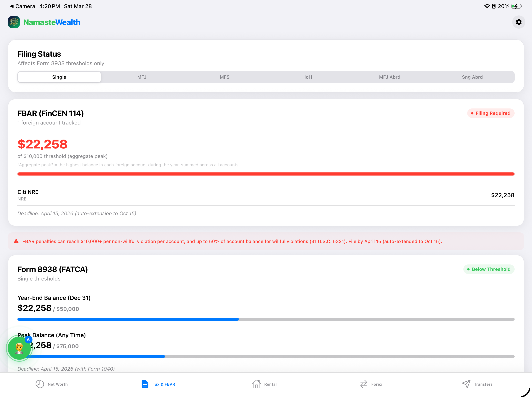Open Net Worth pie chart tab icon

click(x=40, y=384)
